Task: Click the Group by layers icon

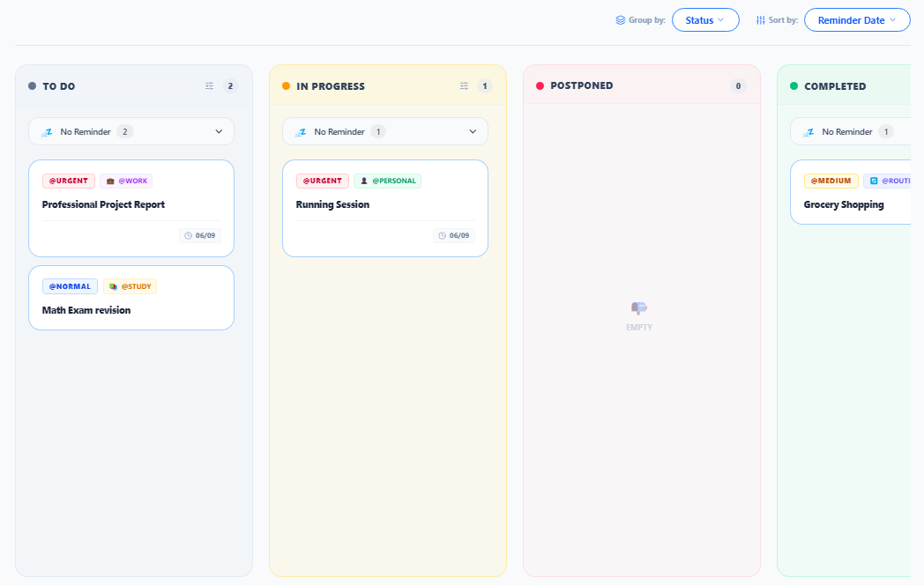Action: [x=621, y=20]
